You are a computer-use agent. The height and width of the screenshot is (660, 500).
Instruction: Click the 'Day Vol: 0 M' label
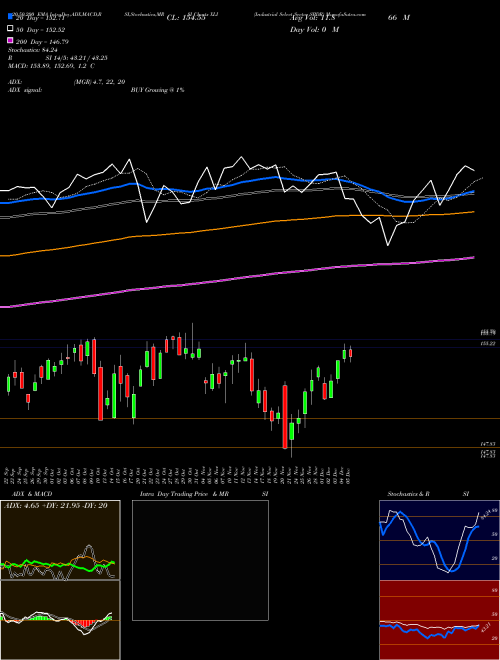click(314, 29)
